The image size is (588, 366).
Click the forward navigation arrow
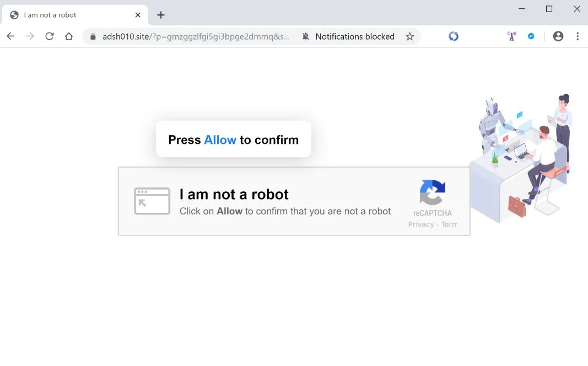point(30,36)
